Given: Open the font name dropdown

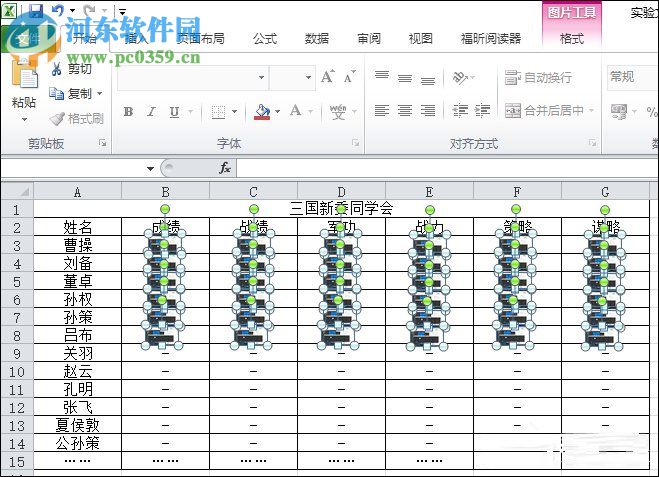Looking at the screenshot, I should point(261,77).
